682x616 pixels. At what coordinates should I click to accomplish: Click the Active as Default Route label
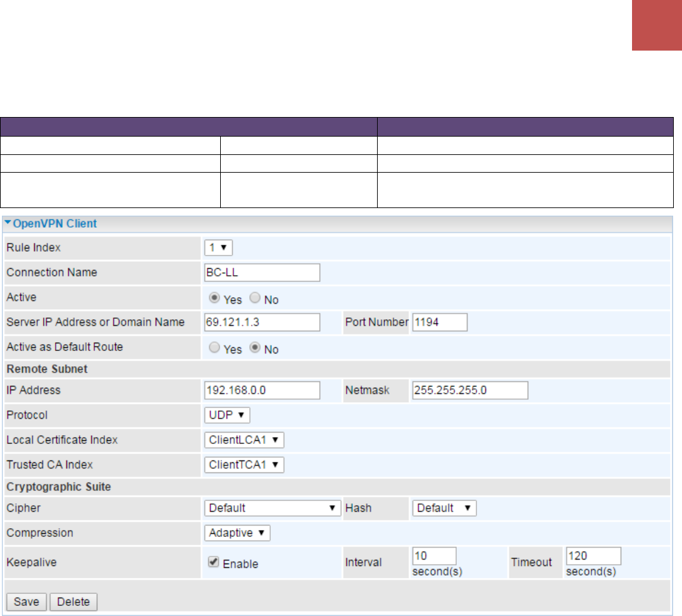[x=65, y=347]
